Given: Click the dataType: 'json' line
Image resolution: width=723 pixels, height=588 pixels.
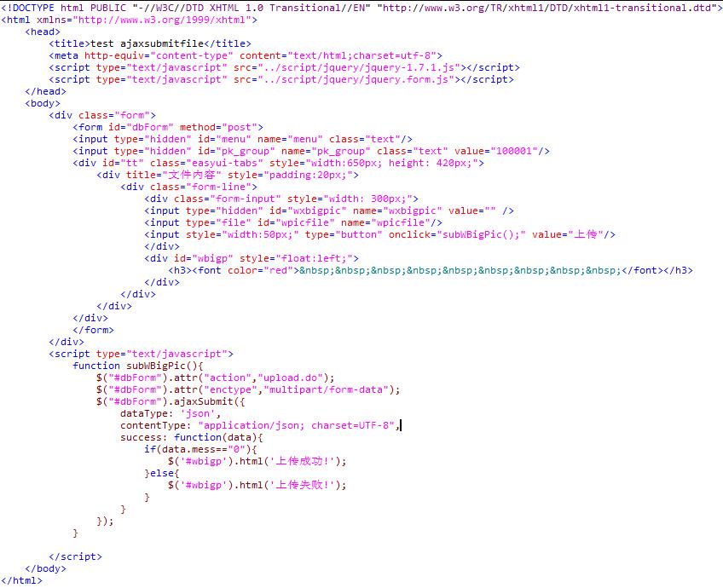Looking at the screenshot, I should [x=171, y=414].
